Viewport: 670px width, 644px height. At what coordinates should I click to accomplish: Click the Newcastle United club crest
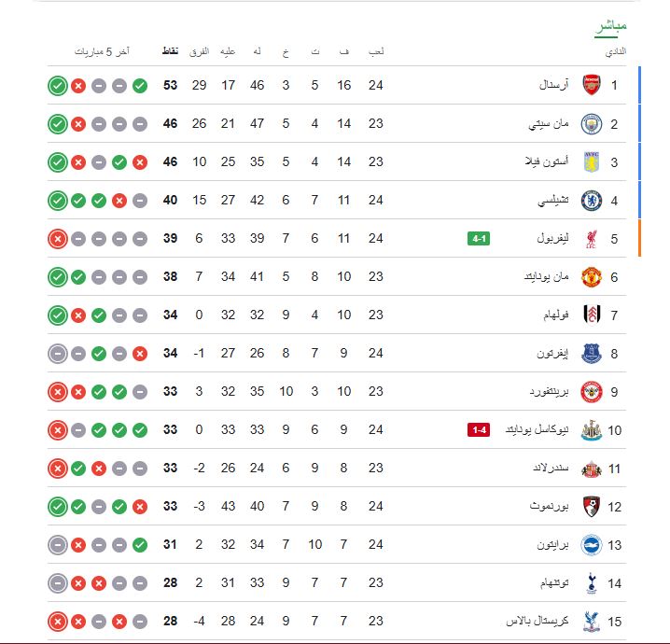click(x=591, y=430)
